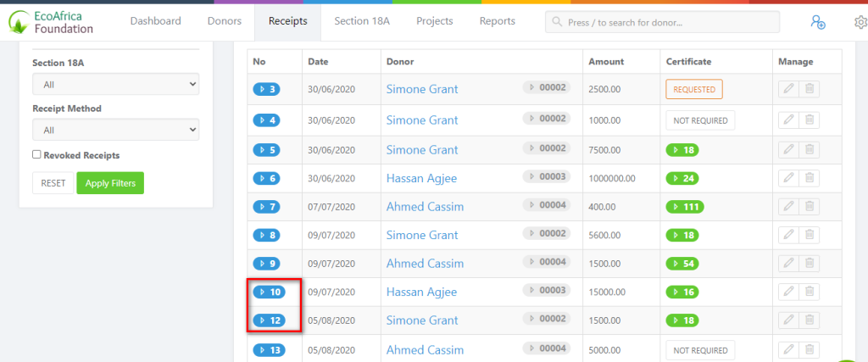Viewport: 868px width, 362px height.
Task: Edit receipt 3 with pencil icon
Action: (x=788, y=89)
